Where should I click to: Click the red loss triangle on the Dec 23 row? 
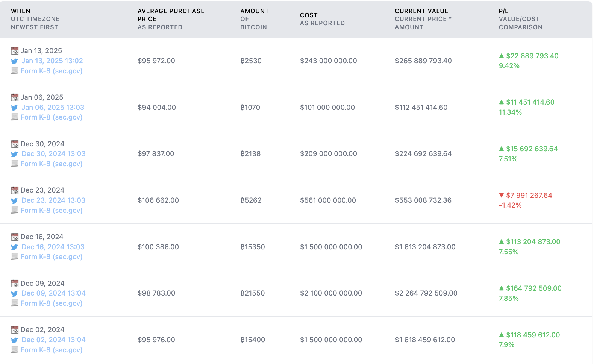(502, 195)
